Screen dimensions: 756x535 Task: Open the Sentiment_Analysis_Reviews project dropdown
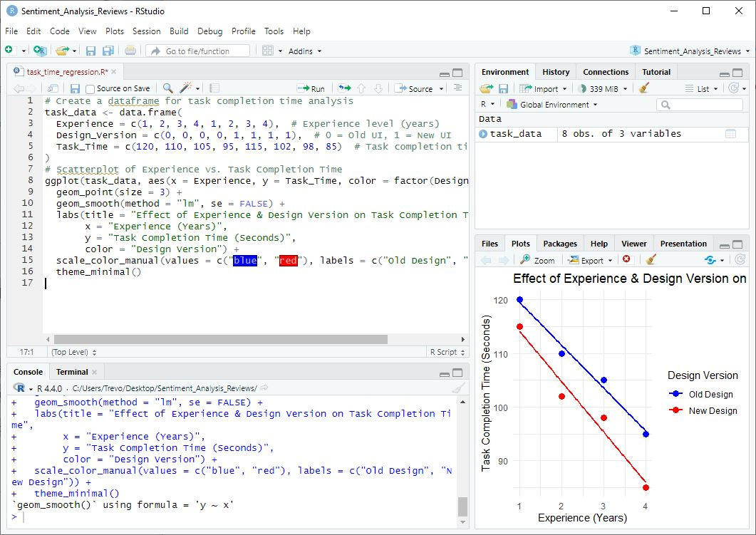pyautogui.click(x=690, y=51)
